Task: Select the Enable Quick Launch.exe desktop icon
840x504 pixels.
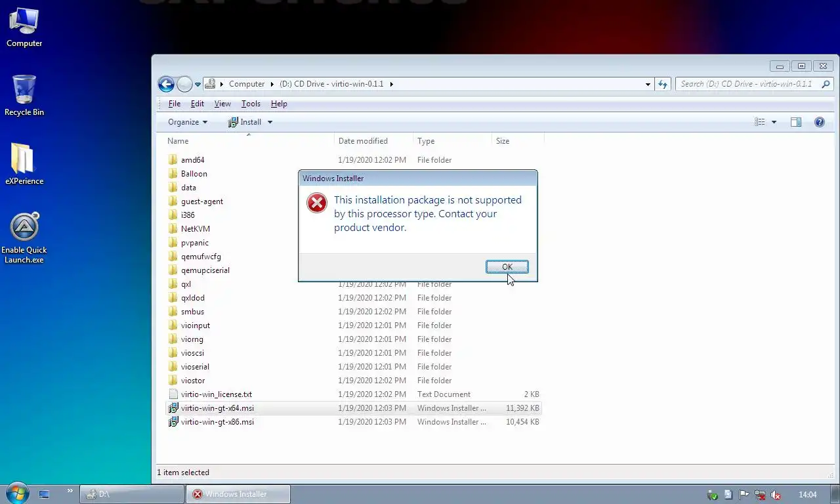Action: [24, 238]
